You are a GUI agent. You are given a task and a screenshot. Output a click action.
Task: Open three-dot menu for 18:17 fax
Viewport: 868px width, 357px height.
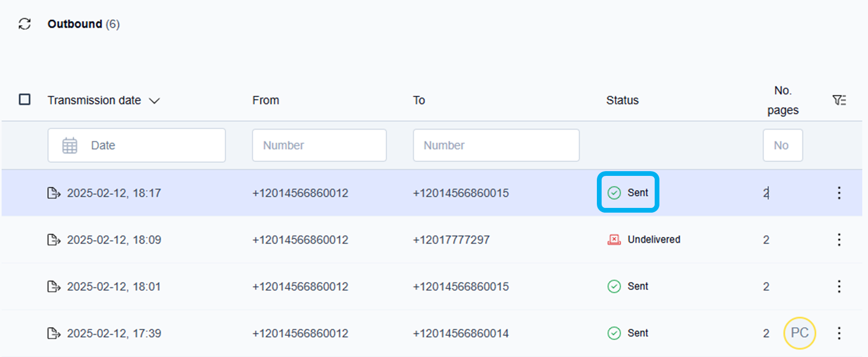pyautogui.click(x=839, y=193)
